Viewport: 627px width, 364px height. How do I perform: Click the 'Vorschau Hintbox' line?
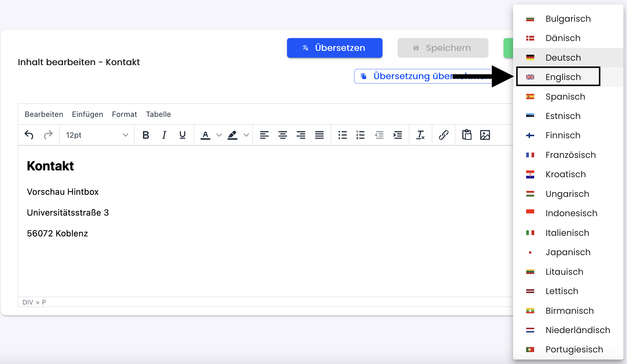coord(63,192)
